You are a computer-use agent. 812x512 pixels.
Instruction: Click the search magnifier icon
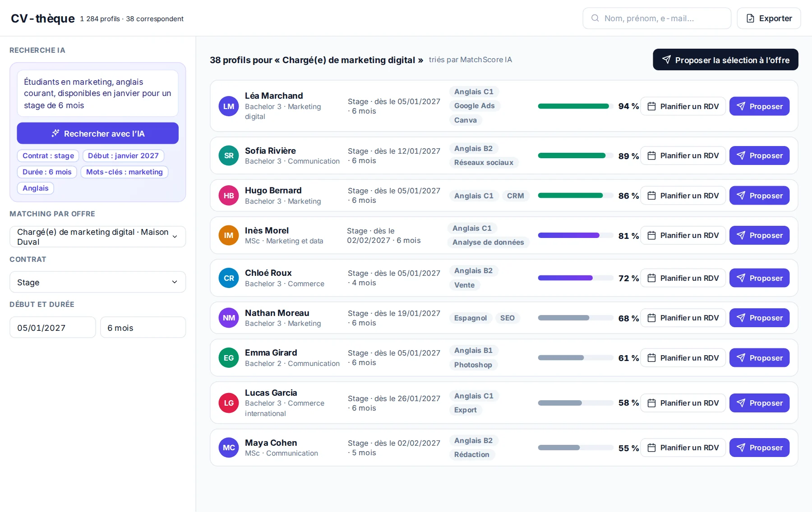pyautogui.click(x=595, y=18)
